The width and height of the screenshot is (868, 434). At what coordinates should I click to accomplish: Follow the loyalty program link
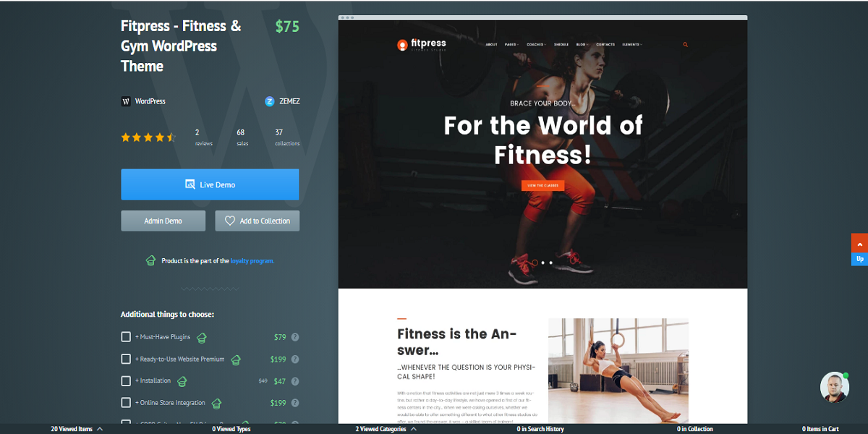[252, 261]
